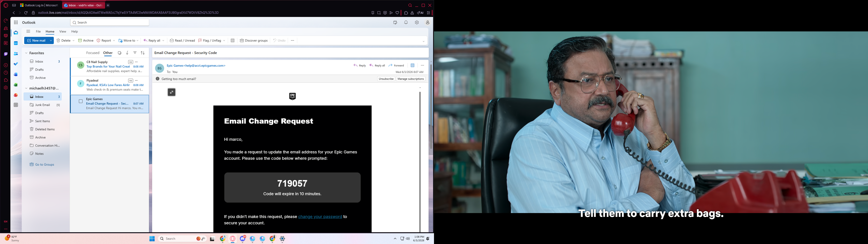Click Read / Unread in the ribbon
The width and height of the screenshot is (868, 244).
point(182,40)
